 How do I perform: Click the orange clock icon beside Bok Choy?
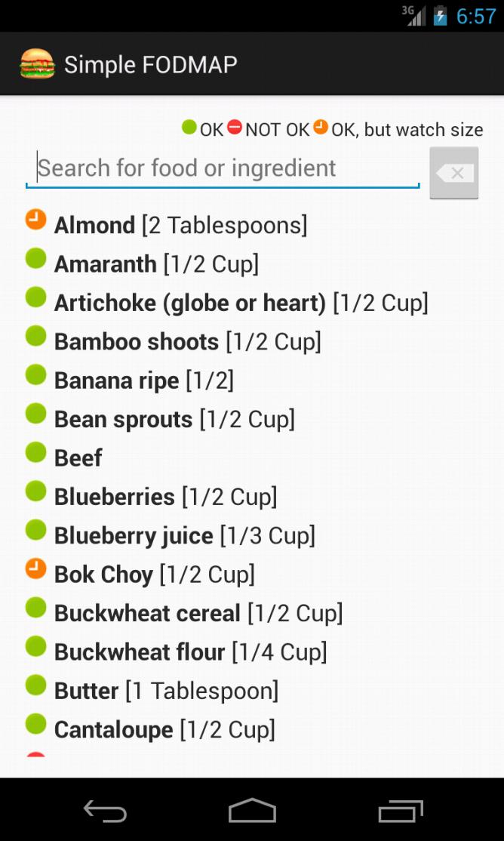35,568
